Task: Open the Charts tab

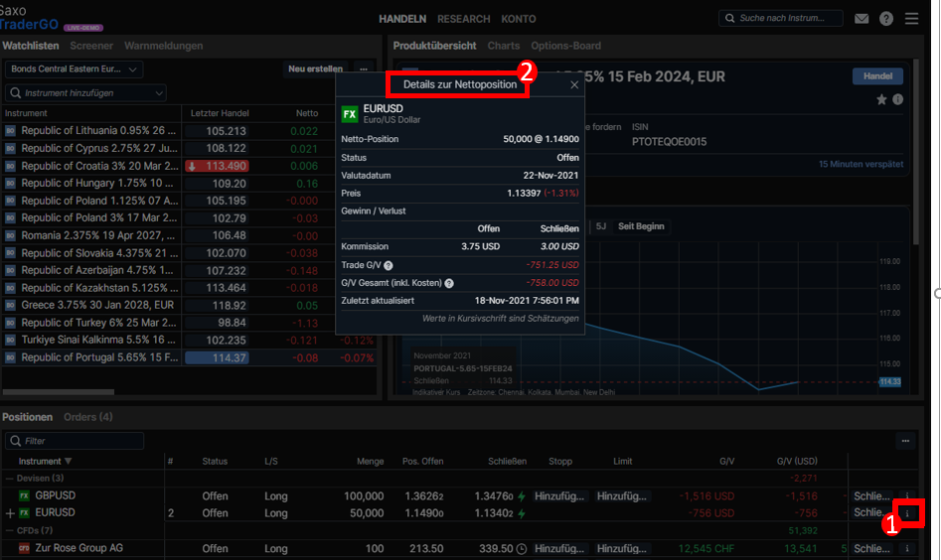Action: [504, 46]
